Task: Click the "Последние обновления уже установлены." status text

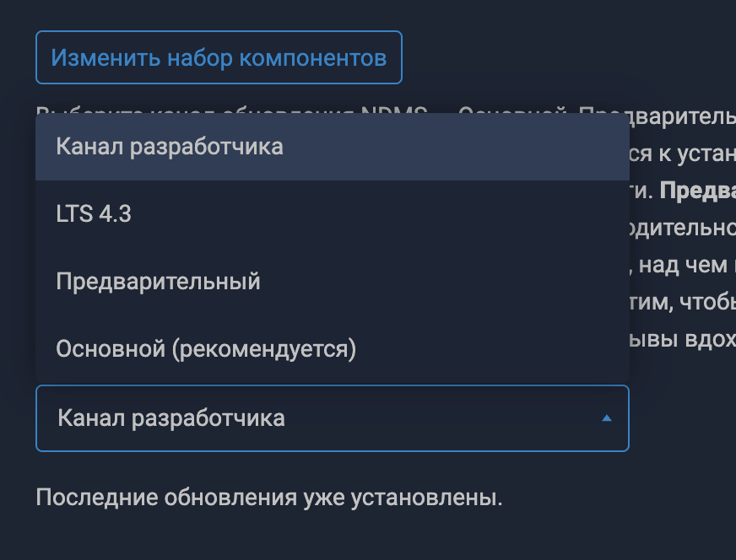Action: (x=268, y=497)
